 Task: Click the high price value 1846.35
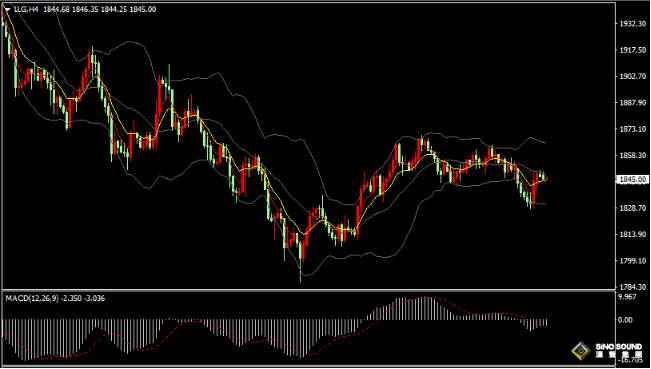click(85, 9)
